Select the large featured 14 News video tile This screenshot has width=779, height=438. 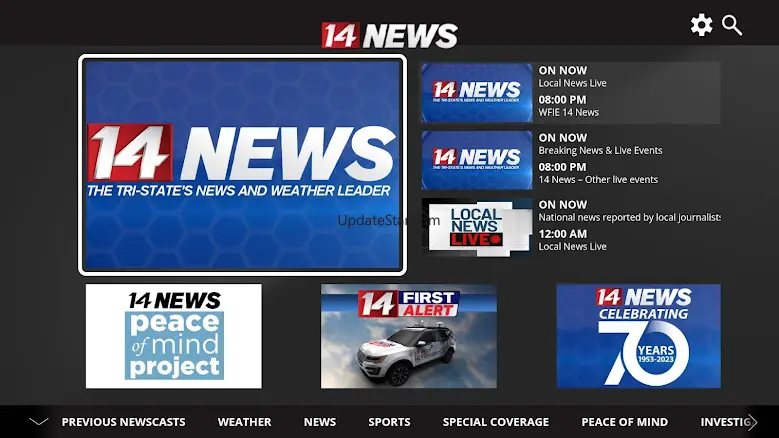click(x=242, y=165)
